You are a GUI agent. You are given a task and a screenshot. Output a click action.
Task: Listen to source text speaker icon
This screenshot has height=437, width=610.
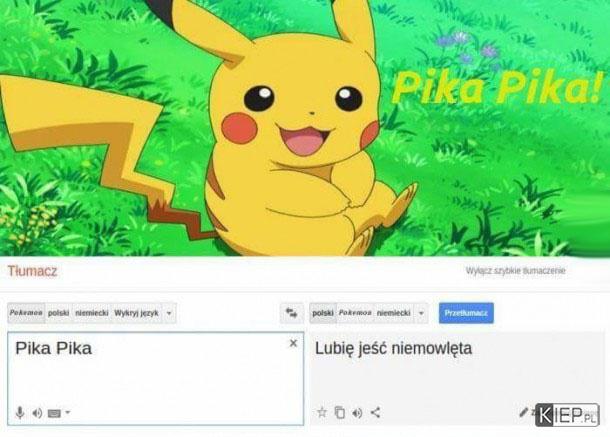pyautogui.click(x=37, y=413)
